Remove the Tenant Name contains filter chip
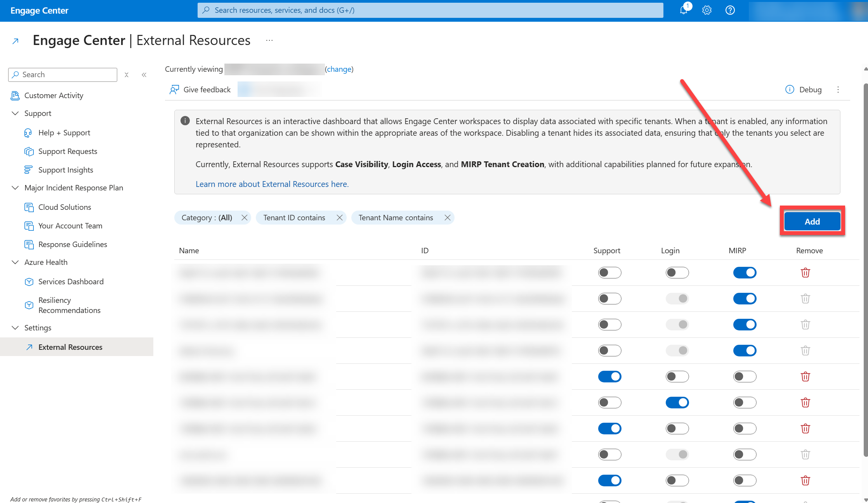The height and width of the screenshot is (503, 868). [448, 218]
